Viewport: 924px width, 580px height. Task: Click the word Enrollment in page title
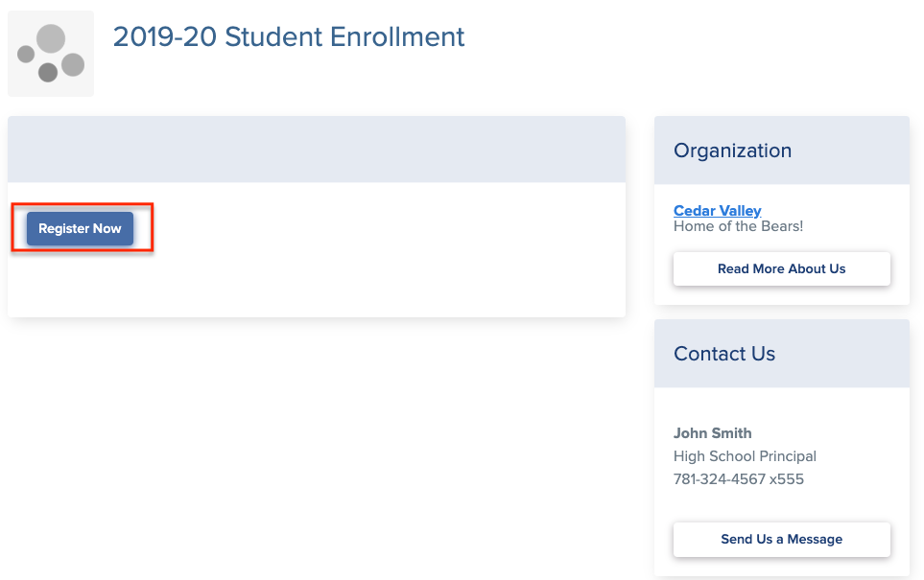pyautogui.click(x=397, y=37)
